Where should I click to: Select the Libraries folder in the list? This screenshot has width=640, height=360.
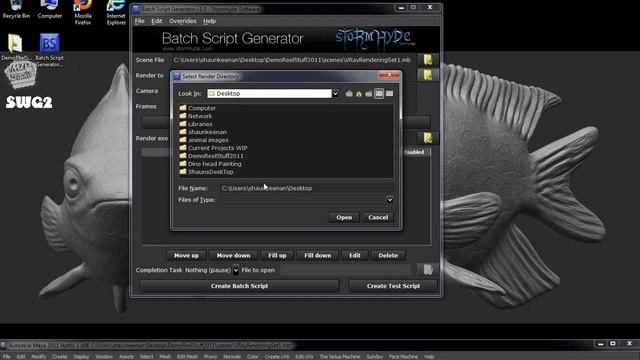pyautogui.click(x=196, y=124)
